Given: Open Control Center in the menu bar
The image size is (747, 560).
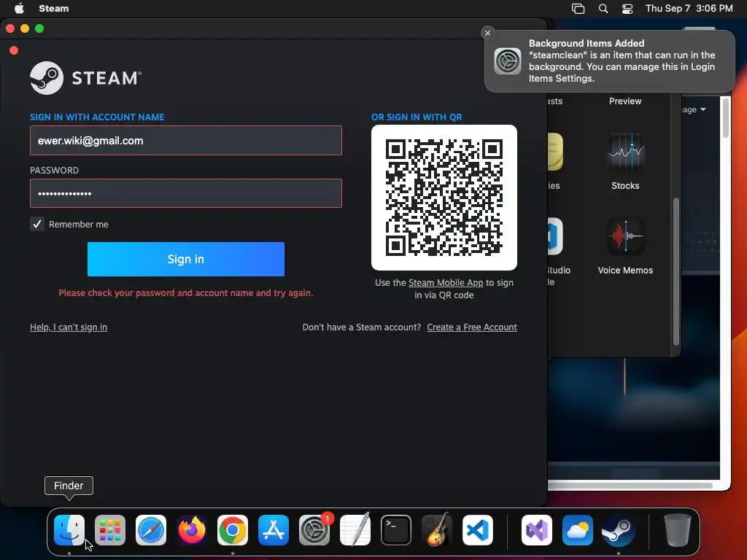Looking at the screenshot, I should tap(627, 9).
